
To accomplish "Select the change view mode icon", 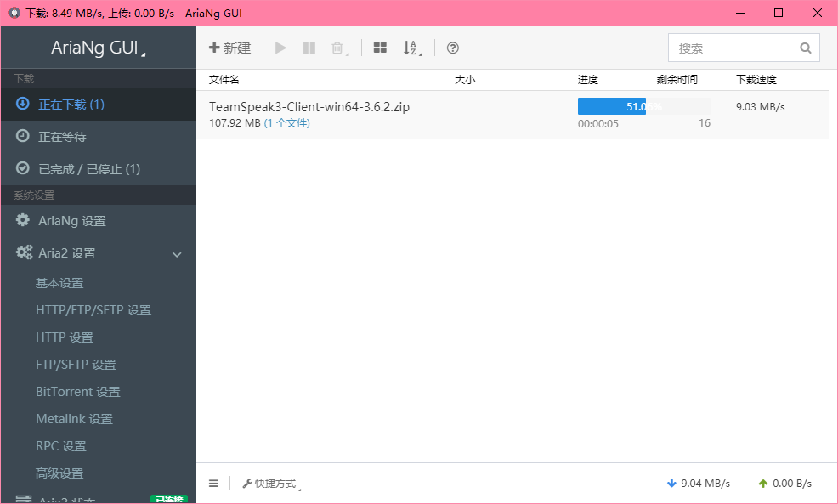I will pyautogui.click(x=380, y=48).
